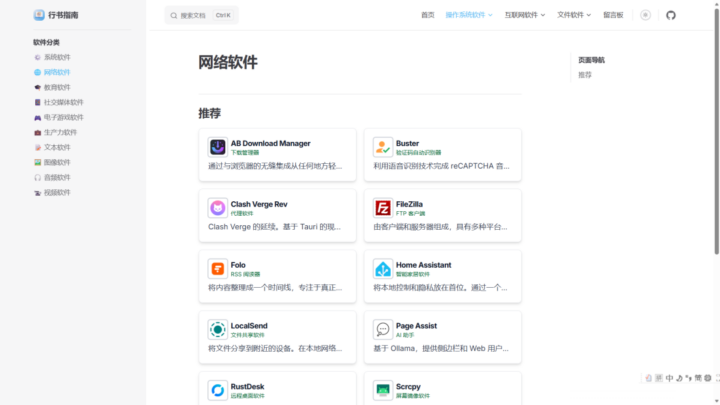This screenshot has height=405, width=720.
Task: Open the 留言板 navigation item
Action: click(x=613, y=15)
